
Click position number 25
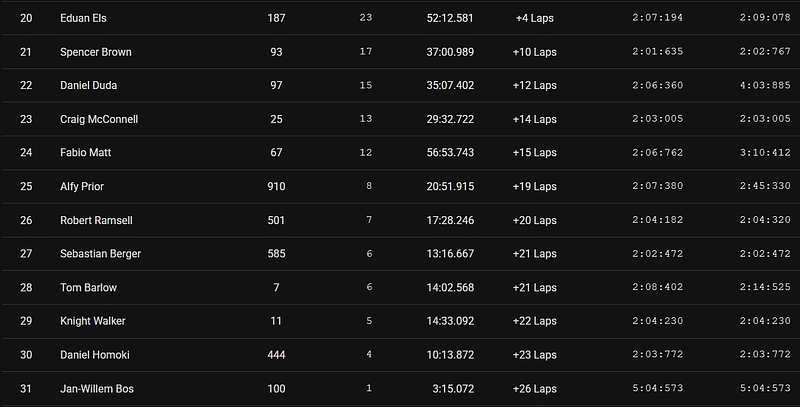click(x=26, y=187)
